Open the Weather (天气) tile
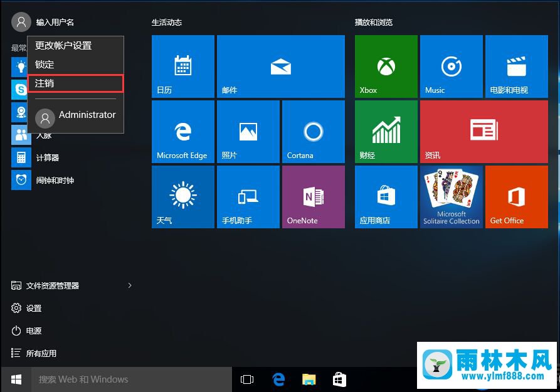The width and height of the screenshot is (560, 392). (183, 197)
